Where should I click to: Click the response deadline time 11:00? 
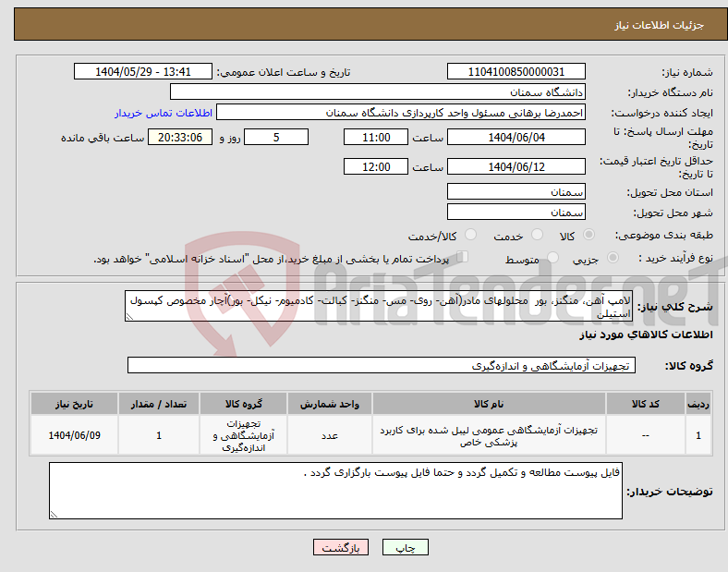click(x=376, y=137)
